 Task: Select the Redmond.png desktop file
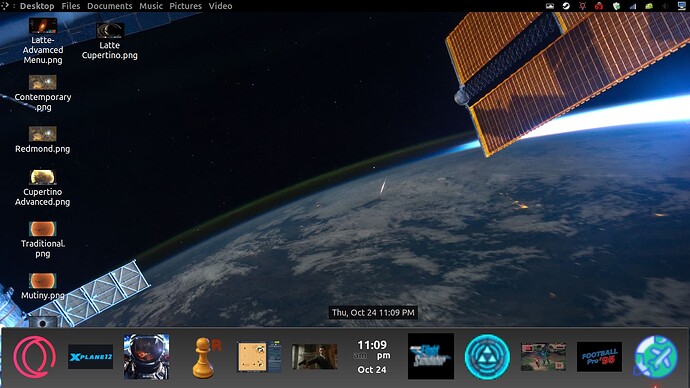click(x=43, y=140)
